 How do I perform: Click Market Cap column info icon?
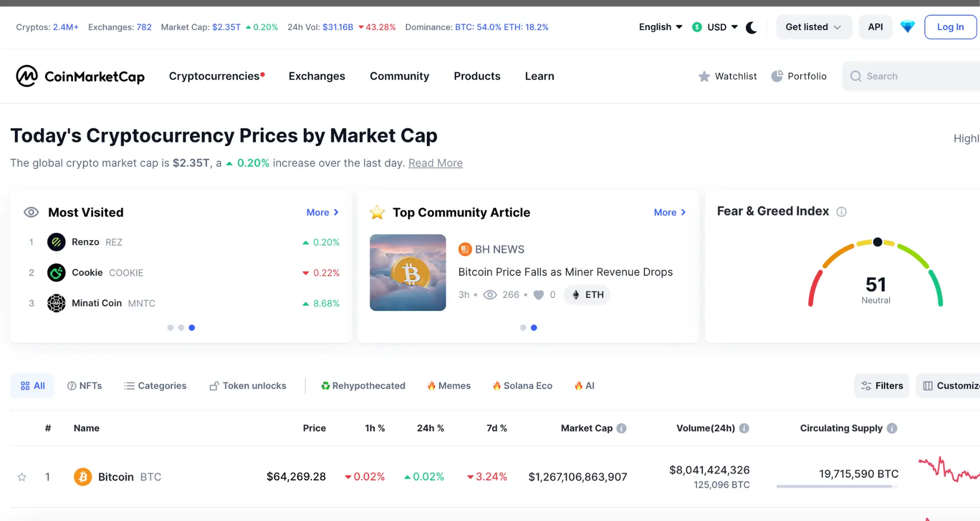[x=621, y=428]
